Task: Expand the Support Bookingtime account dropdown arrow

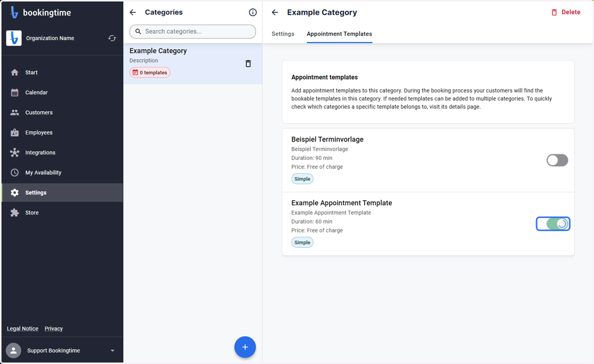Action: pyautogui.click(x=112, y=351)
